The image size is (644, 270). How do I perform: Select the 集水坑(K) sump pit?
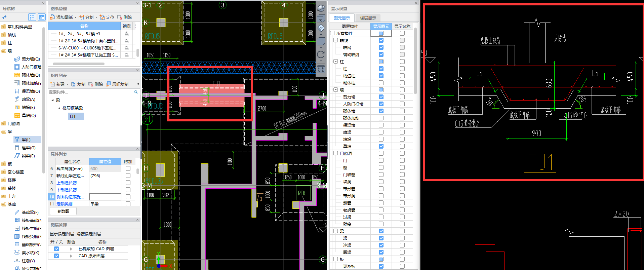click(27, 253)
